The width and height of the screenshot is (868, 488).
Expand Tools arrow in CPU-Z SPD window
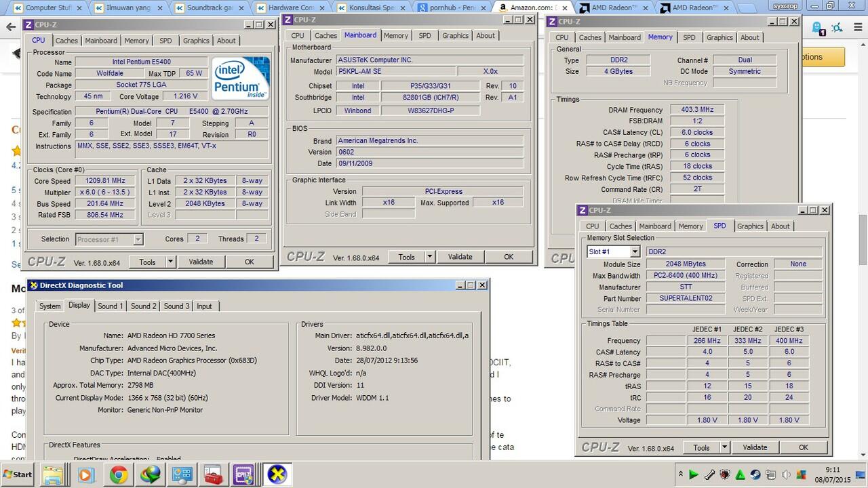[724, 447]
